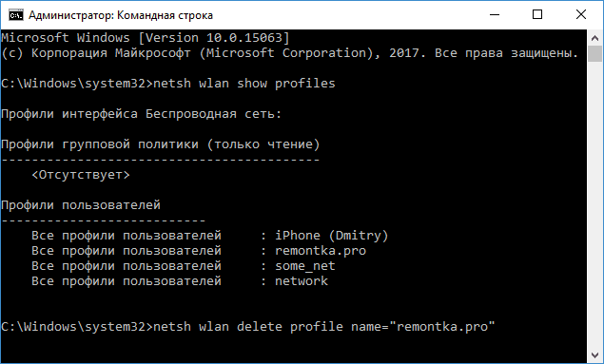Click the Command Prompt icon in the title bar
604x364 pixels.
click(16, 15)
